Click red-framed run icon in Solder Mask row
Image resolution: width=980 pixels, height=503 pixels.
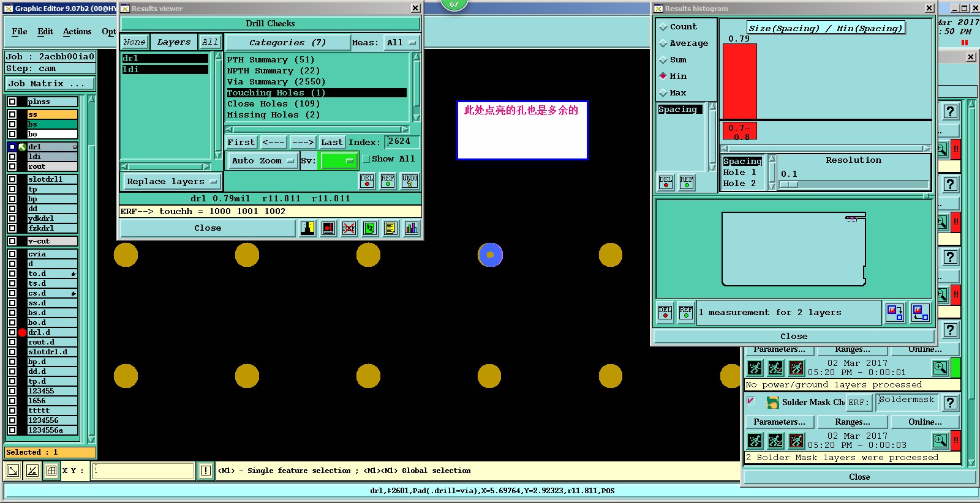[x=796, y=441]
